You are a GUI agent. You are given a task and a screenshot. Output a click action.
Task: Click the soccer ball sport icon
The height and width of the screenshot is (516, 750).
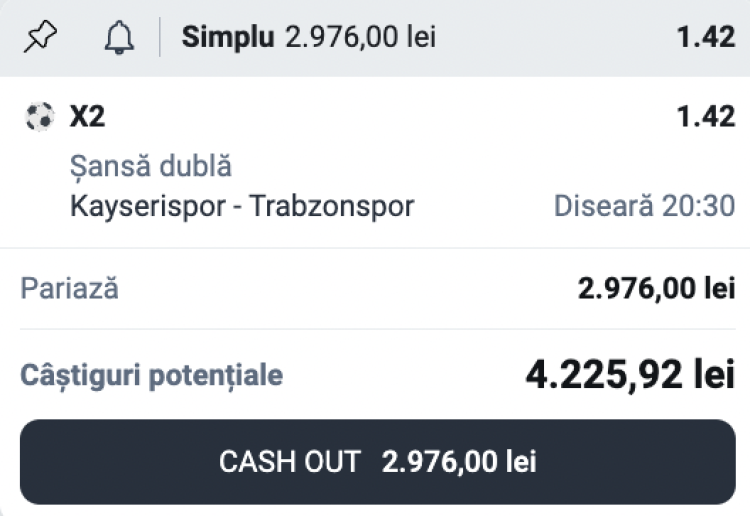37,117
